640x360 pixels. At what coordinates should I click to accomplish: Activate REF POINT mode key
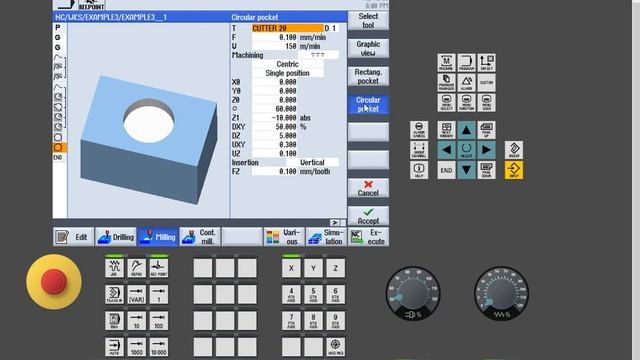[x=159, y=268]
